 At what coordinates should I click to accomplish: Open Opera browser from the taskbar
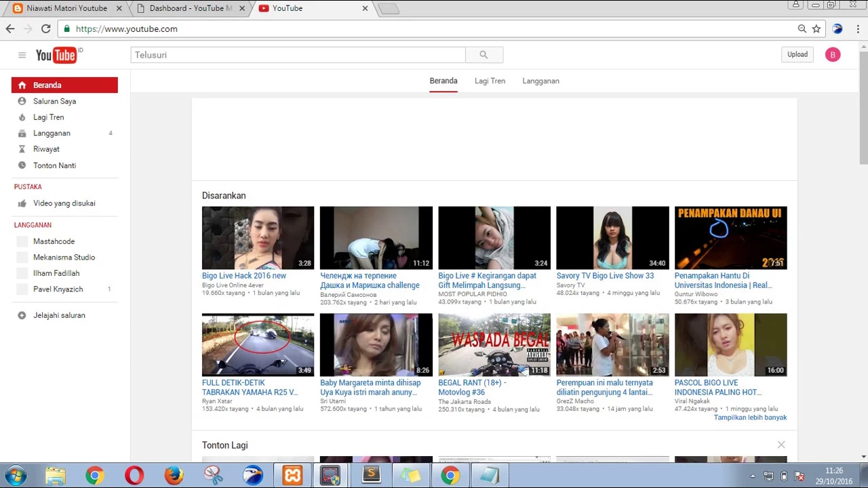click(134, 476)
